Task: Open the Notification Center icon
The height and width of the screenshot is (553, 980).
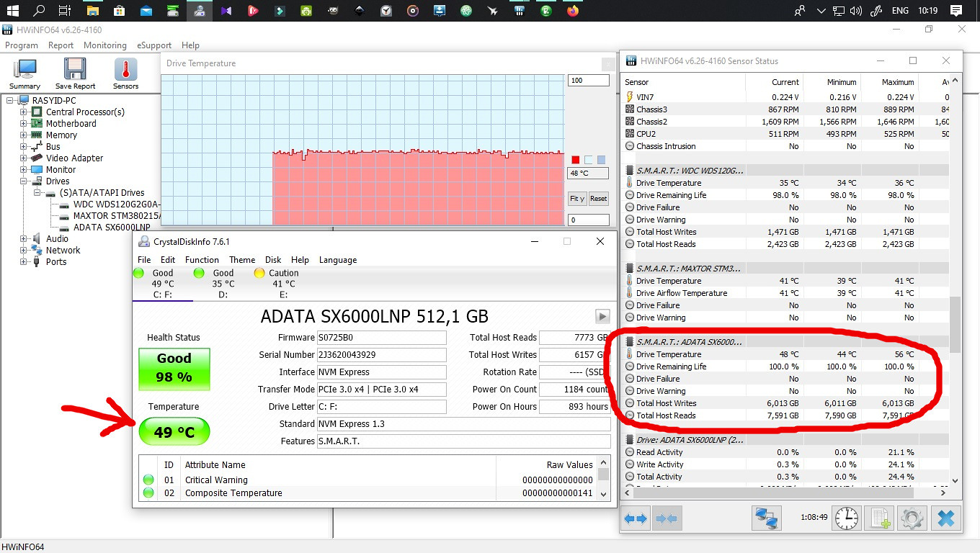Action: 955,11
